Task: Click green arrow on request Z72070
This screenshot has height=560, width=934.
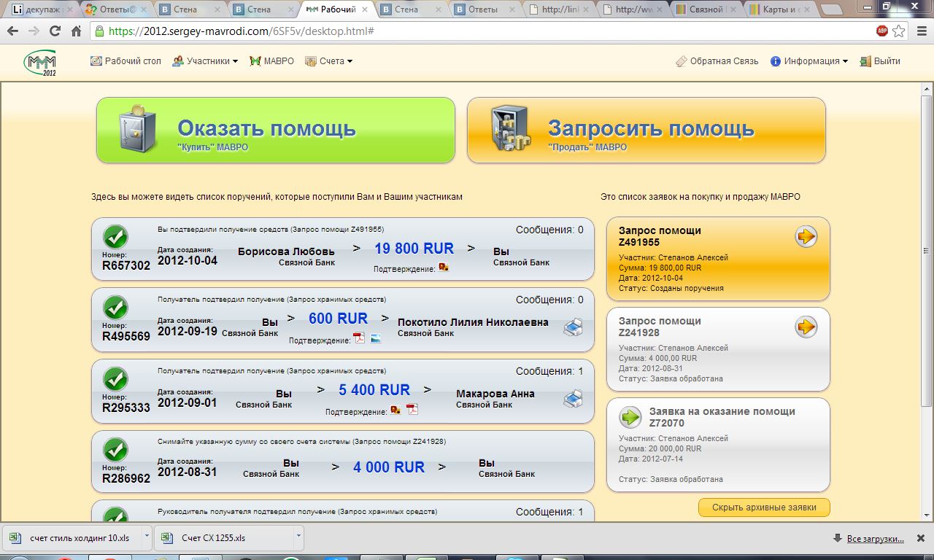Action: tap(630, 417)
